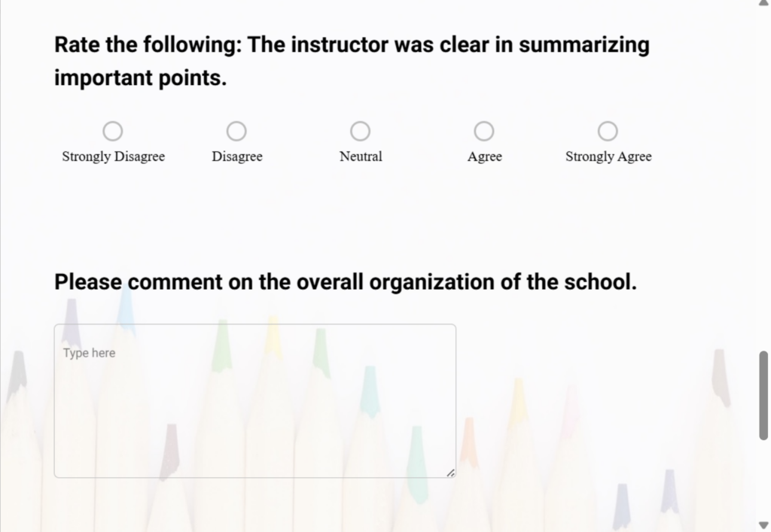Viewport: 771px width, 532px height.
Task: Select the Neutral radio button
Action: (360, 130)
